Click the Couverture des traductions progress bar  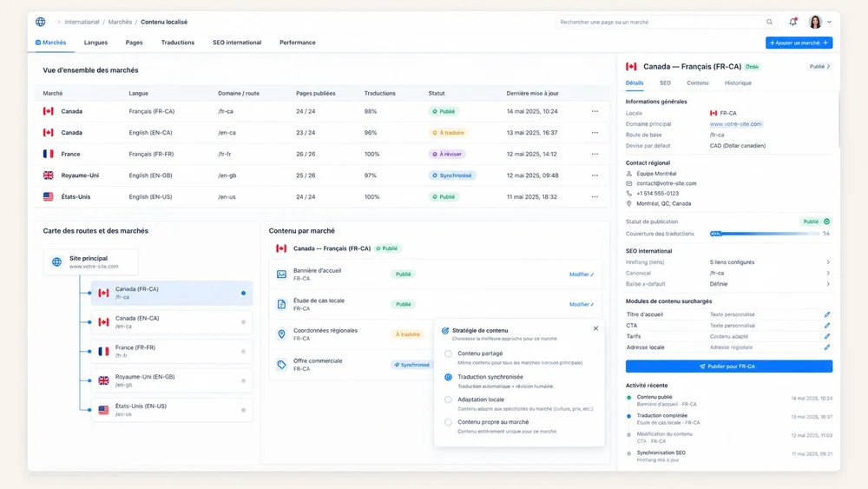765,234
